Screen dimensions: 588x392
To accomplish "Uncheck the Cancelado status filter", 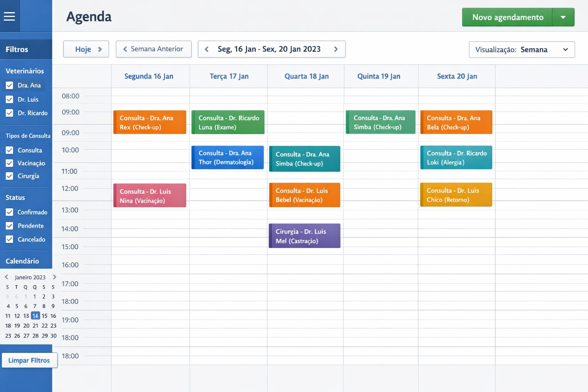I will pos(9,239).
